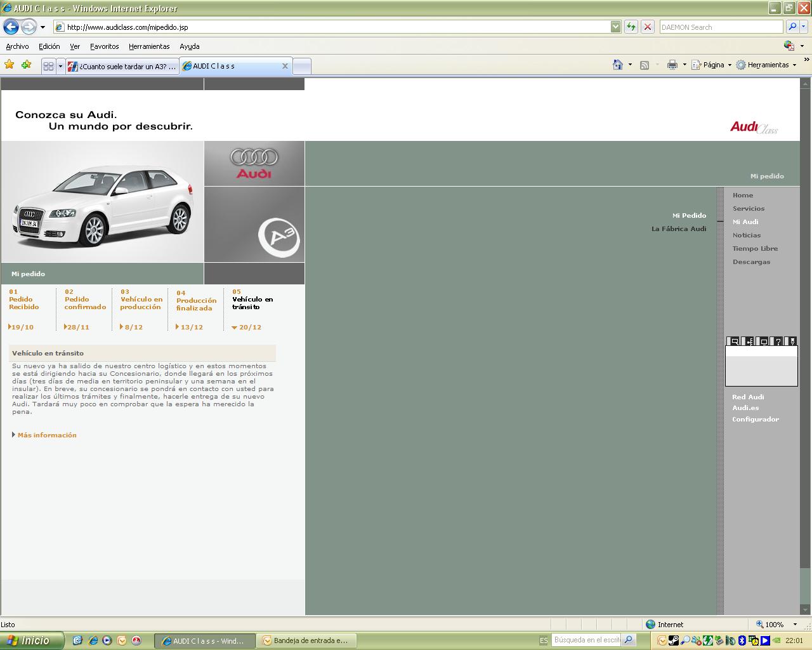The height and width of the screenshot is (650, 812).
Task: Open Noticias in Audi Class menu
Action: point(747,235)
